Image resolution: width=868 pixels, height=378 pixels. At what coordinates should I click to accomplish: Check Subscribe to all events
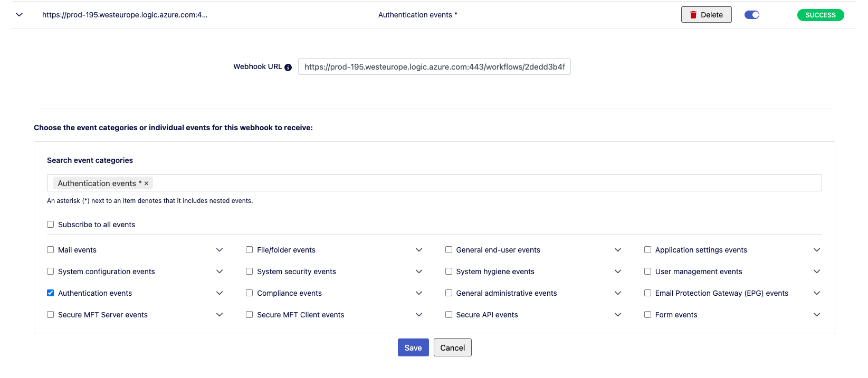tap(51, 225)
